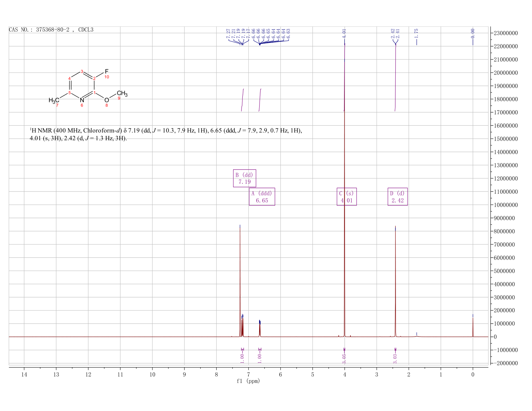
Task: Click the integral curve above the 2.42 peak
Action: point(395,77)
